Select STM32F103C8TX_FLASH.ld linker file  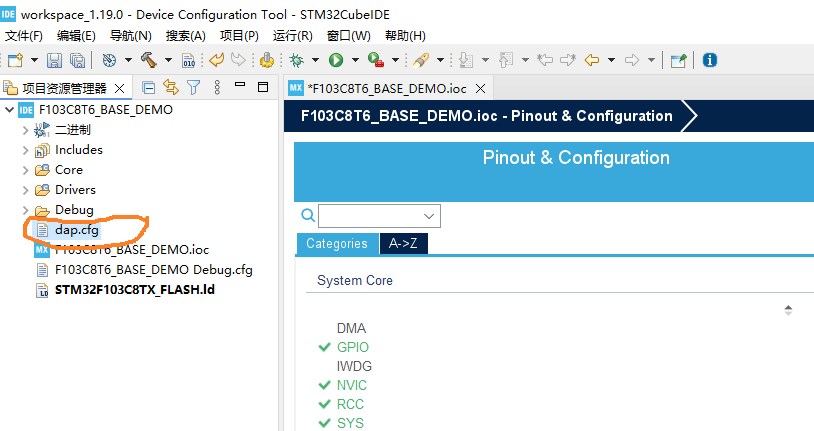pyautogui.click(x=134, y=290)
